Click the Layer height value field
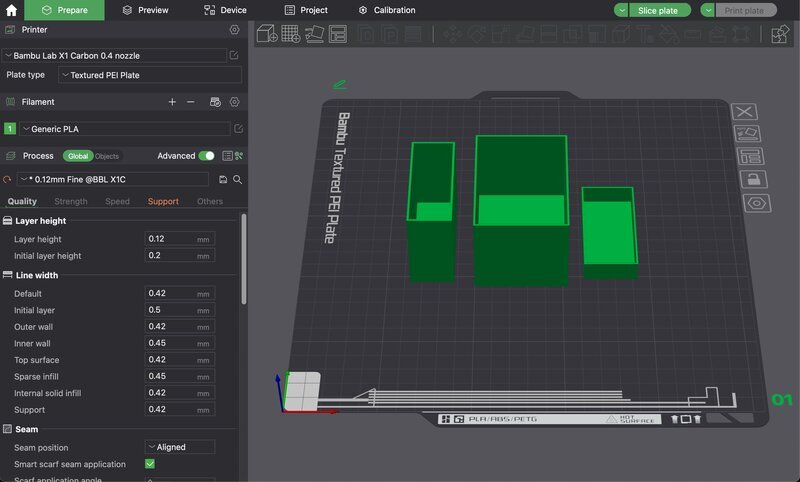 [x=180, y=239]
